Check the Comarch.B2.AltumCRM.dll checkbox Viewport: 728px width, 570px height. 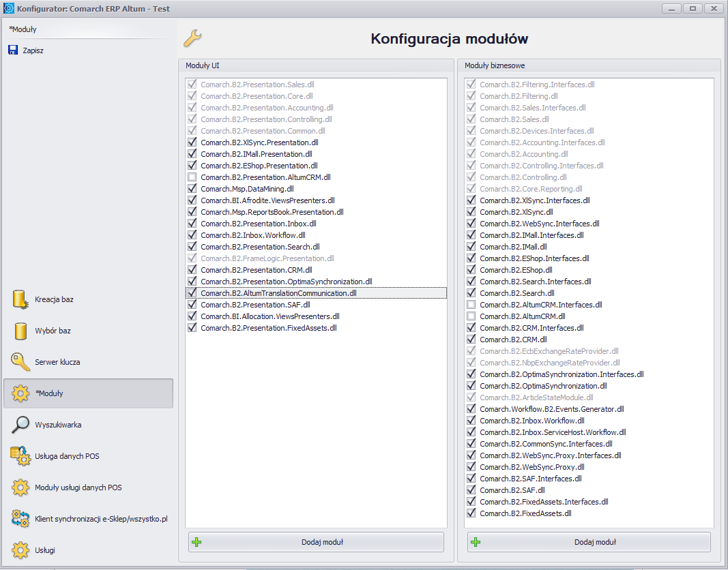471,316
